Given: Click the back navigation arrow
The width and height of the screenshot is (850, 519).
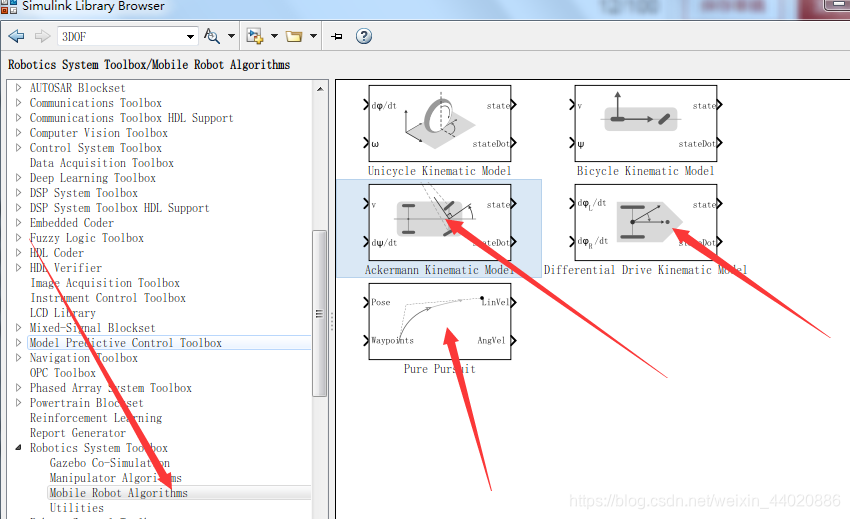Looking at the screenshot, I should [16, 36].
